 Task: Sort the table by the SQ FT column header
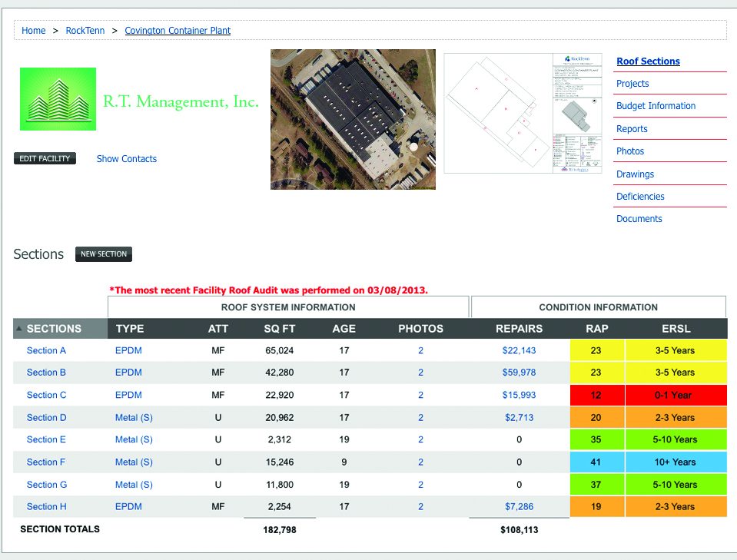click(279, 329)
